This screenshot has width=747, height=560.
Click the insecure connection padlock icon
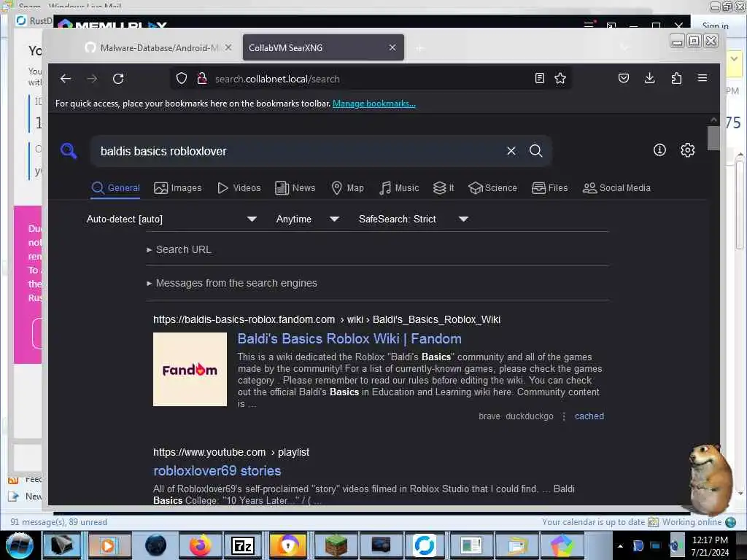coord(202,79)
